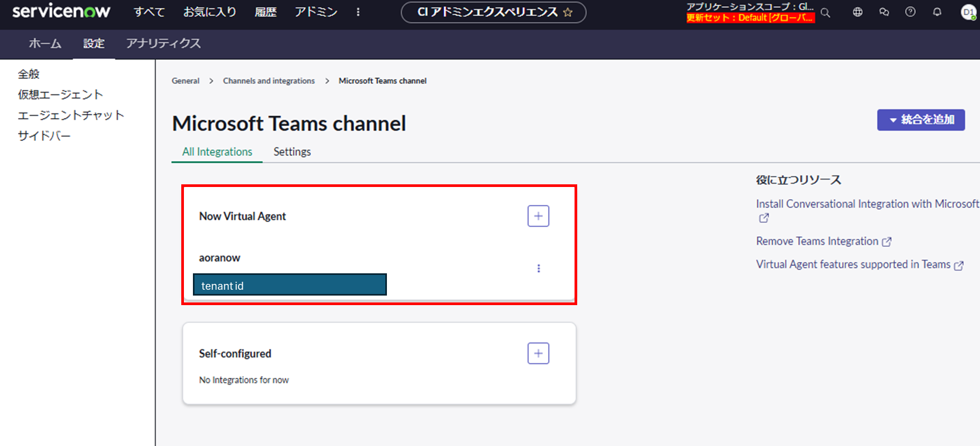Open the すべて menu
The image size is (980, 446).
[x=149, y=12]
